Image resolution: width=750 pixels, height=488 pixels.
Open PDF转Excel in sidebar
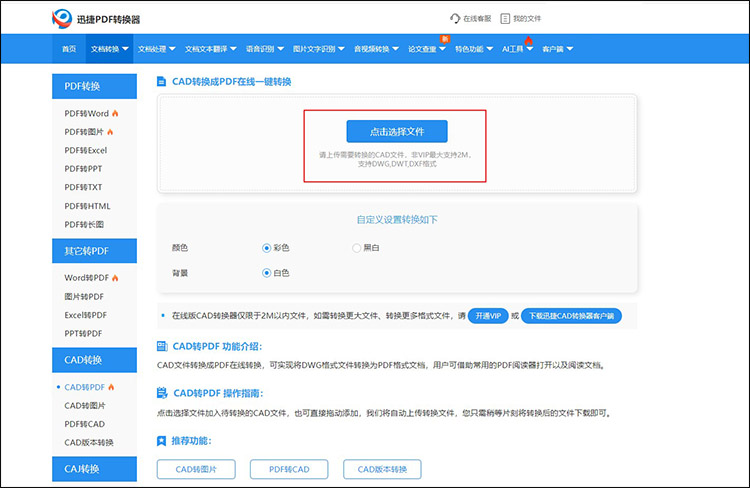click(x=86, y=150)
